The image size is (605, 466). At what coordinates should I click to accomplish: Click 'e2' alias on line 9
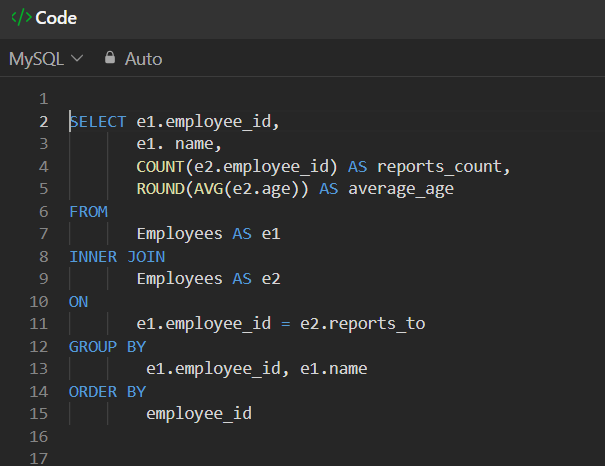(271, 279)
